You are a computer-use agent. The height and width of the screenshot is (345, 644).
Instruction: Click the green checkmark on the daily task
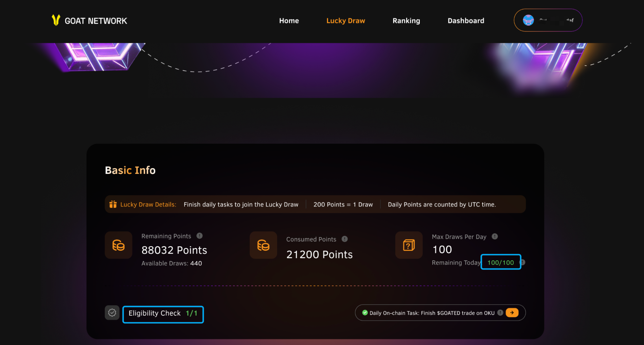[365, 312]
